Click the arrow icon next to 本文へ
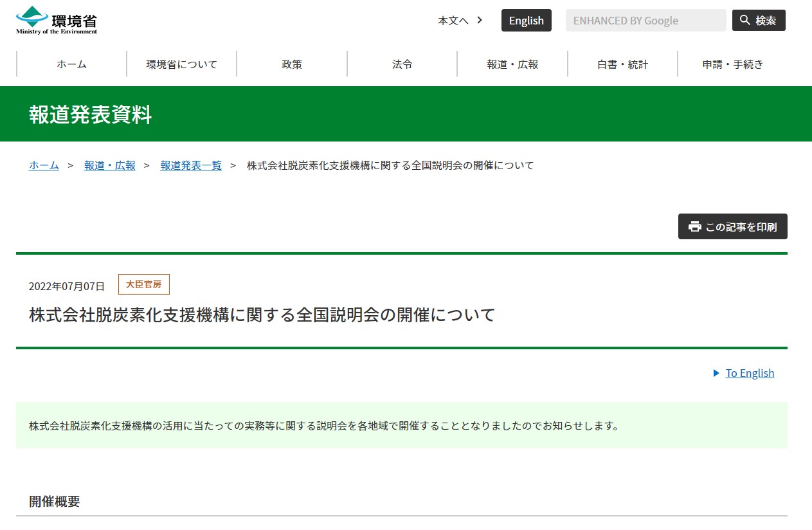 pyautogui.click(x=479, y=20)
